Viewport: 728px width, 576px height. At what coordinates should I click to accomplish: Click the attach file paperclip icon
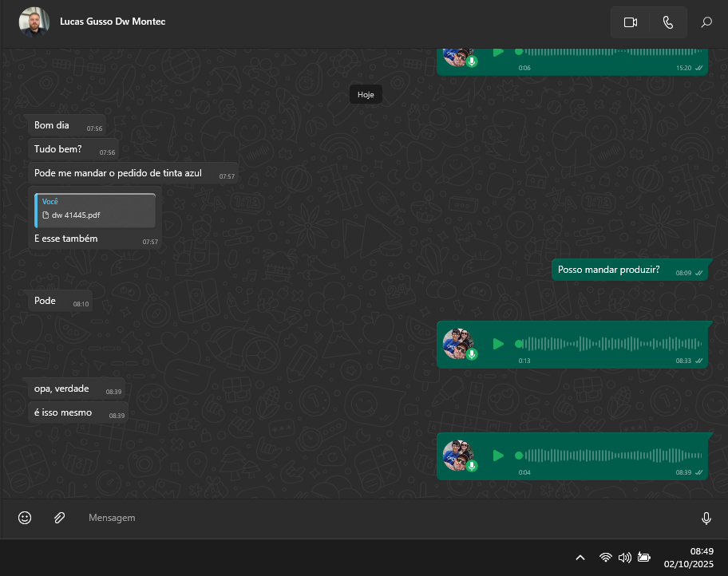pyautogui.click(x=59, y=518)
